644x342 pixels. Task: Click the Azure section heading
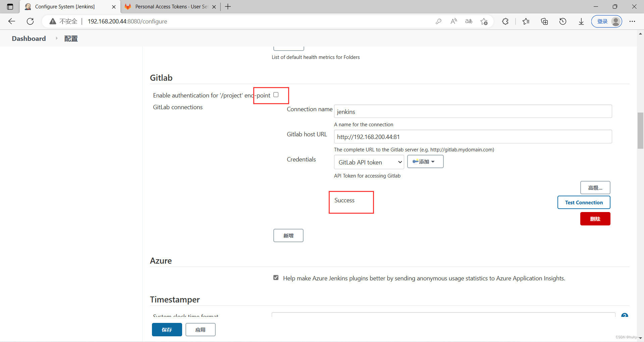tap(161, 261)
